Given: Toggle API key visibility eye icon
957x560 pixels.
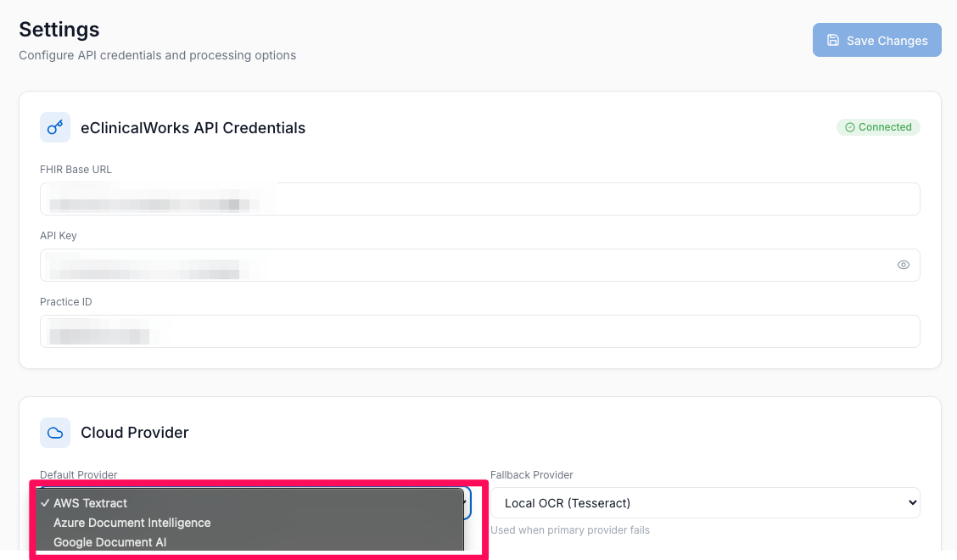Looking at the screenshot, I should point(904,265).
